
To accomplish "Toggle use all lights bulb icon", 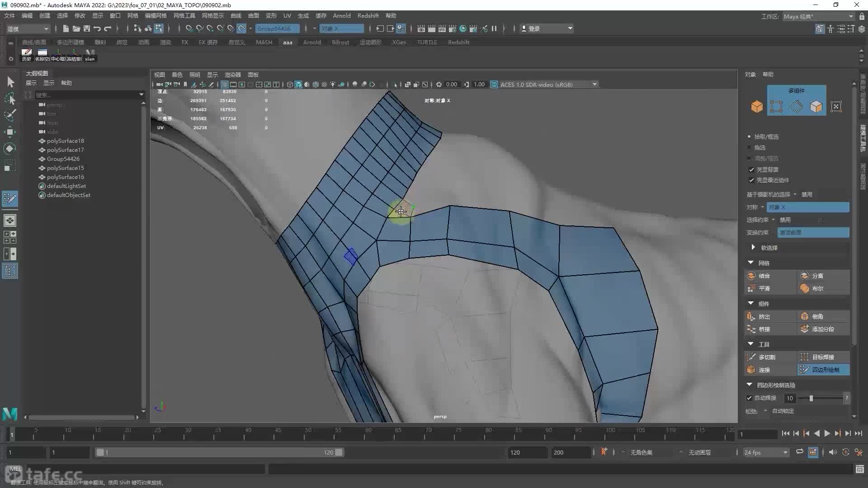I will 333,84.
